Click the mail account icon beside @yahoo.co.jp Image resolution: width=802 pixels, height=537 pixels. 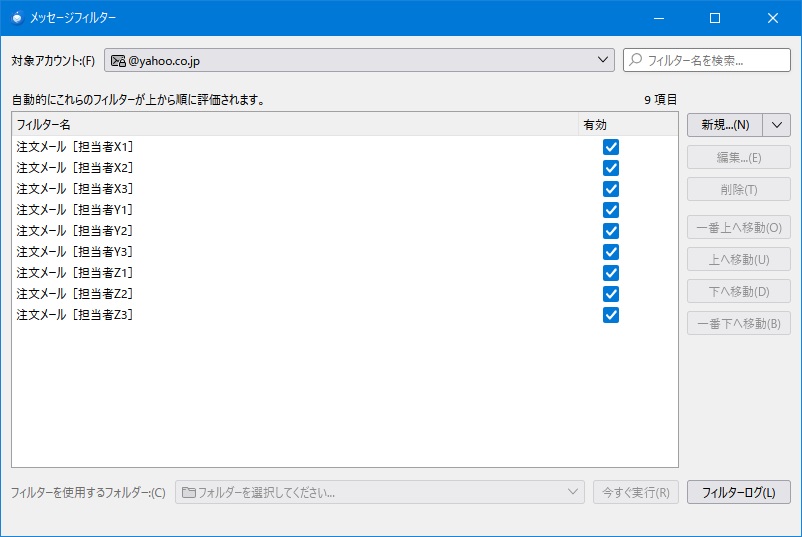118,61
